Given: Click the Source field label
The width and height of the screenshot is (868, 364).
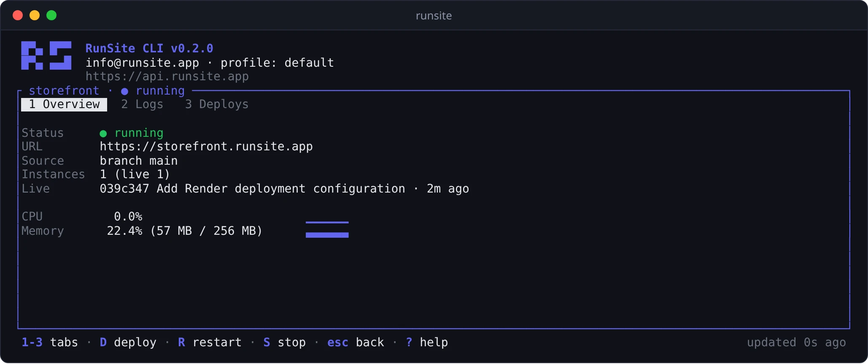Looking at the screenshot, I should 43,161.
